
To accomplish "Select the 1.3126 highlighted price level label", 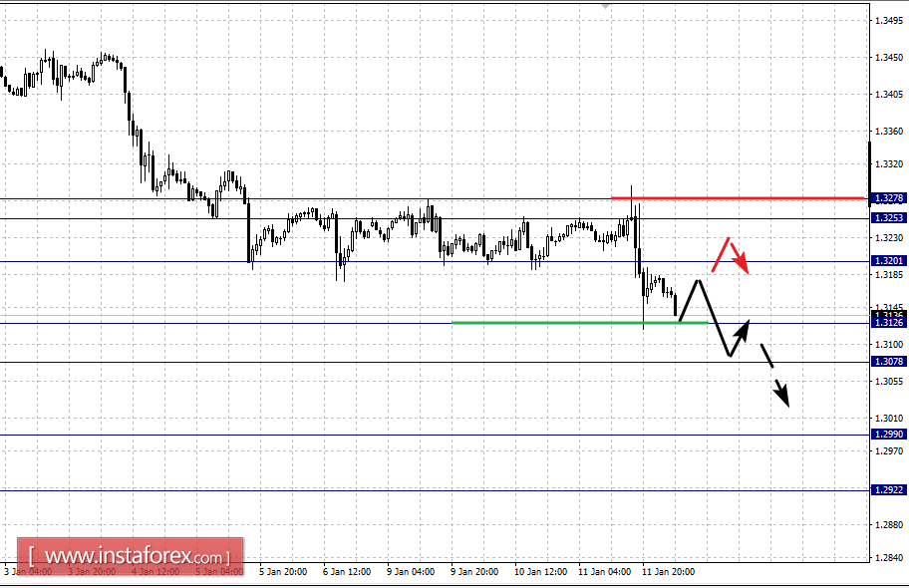I will coord(889,323).
